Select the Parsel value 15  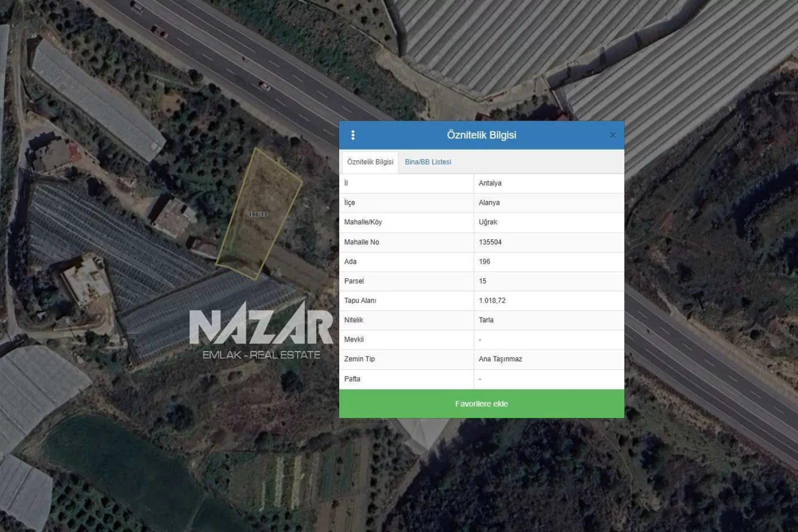point(482,281)
